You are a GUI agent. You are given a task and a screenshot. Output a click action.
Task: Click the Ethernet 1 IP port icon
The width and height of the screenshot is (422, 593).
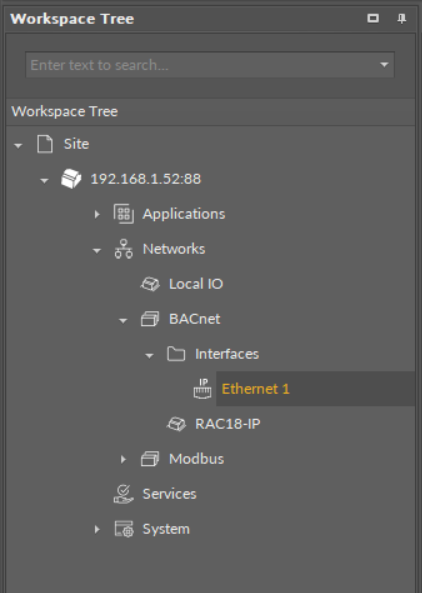(202, 389)
